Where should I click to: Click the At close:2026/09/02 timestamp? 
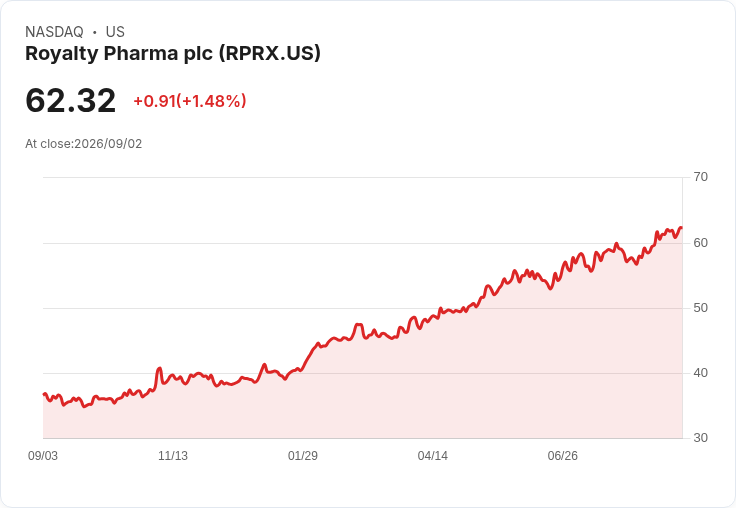[84, 144]
